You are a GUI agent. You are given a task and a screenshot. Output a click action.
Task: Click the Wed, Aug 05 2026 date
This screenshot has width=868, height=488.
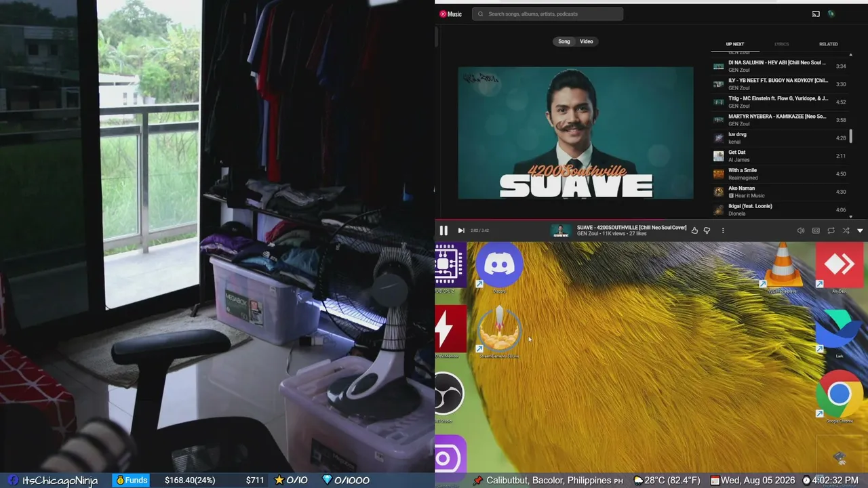click(757, 481)
